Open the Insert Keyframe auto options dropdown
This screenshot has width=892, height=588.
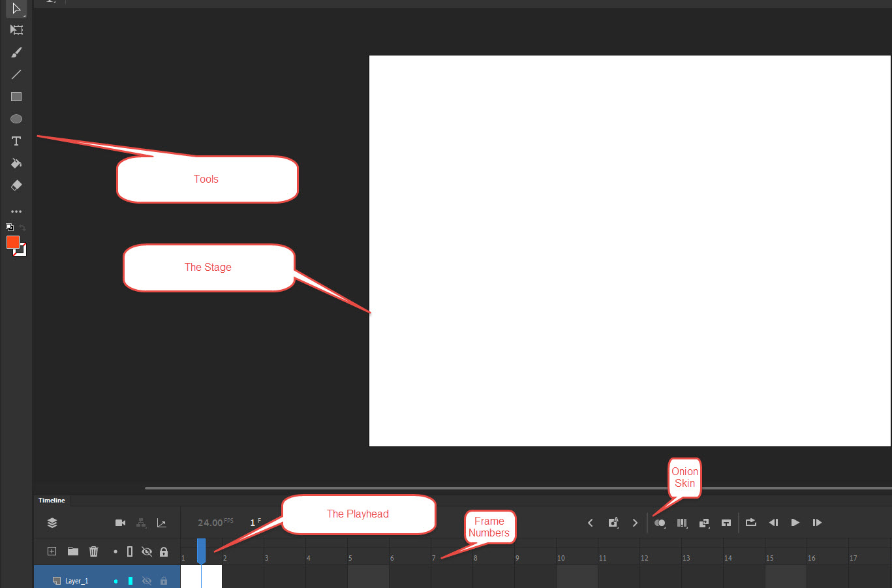(613, 523)
